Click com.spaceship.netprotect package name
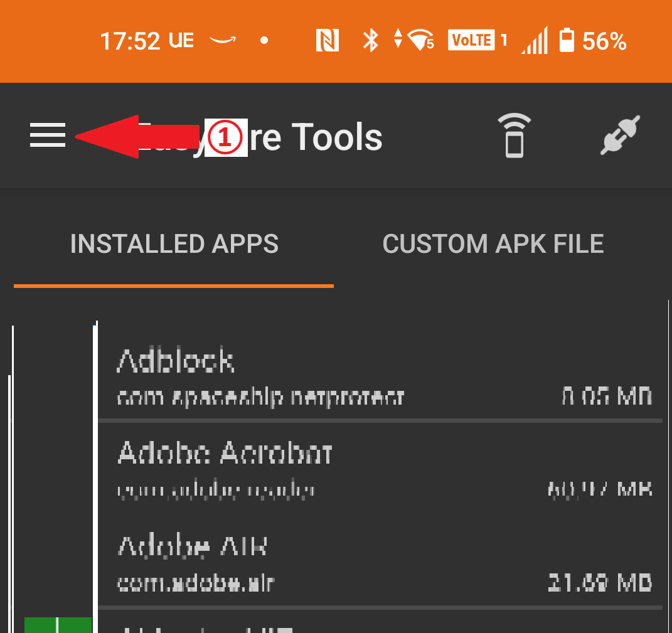This screenshot has width=672, height=633. 260,396
